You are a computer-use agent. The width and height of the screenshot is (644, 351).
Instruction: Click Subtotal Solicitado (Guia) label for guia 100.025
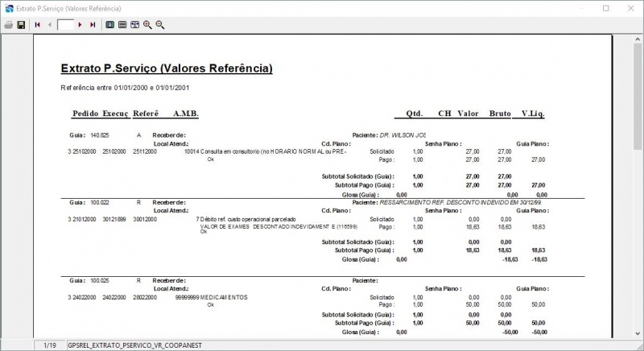(x=357, y=315)
